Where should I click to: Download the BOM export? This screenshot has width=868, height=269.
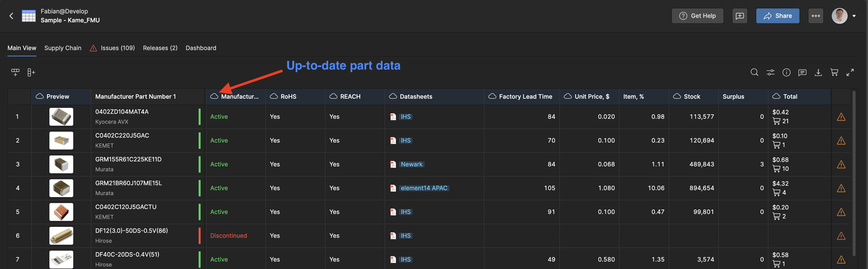point(818,72)
